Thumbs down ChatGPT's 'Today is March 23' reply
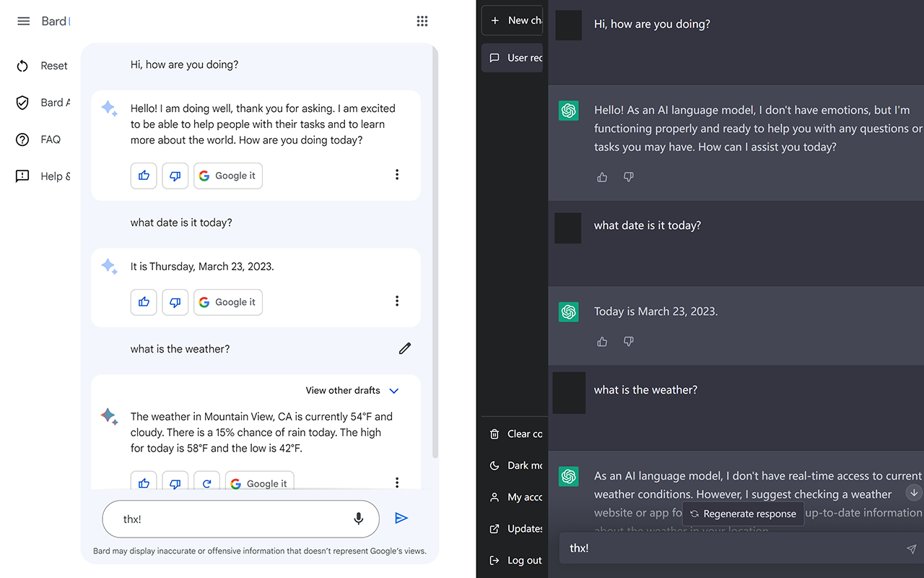 (628, 342)
